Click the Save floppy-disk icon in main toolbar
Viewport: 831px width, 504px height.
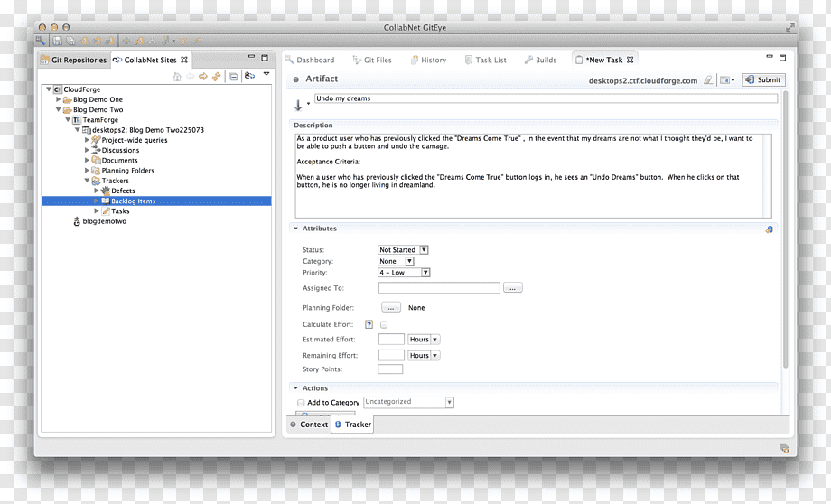click(x=57, y=41)
